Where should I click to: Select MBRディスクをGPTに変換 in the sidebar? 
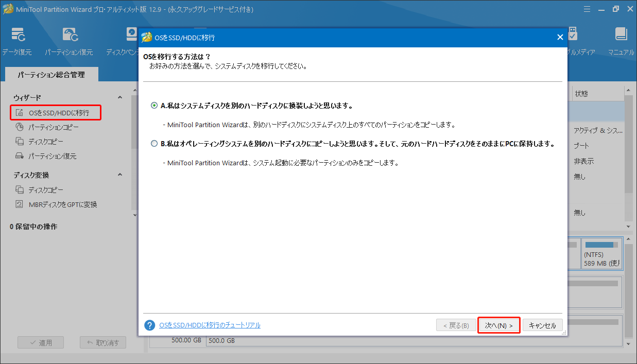pyautogui.click(x=56, y=204)
